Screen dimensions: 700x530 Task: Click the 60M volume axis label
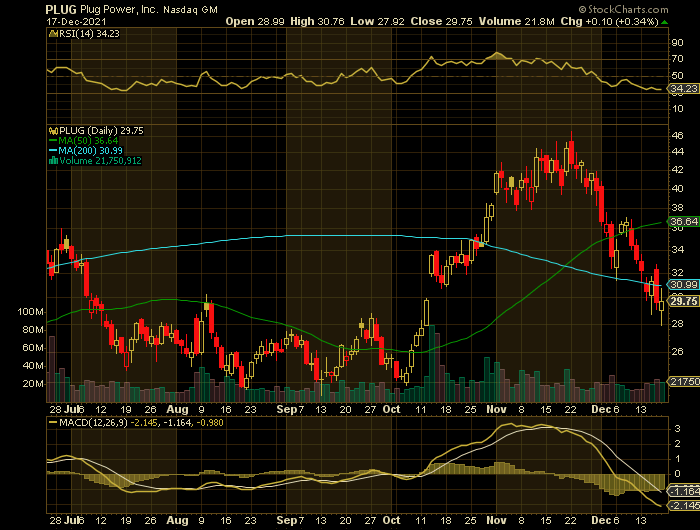click(x=33, y=348)
